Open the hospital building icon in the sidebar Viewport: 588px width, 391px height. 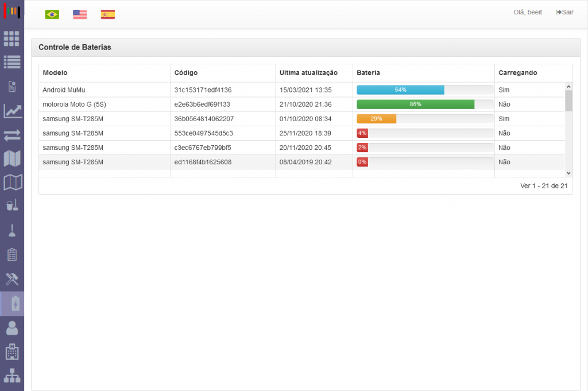[12, 352]
